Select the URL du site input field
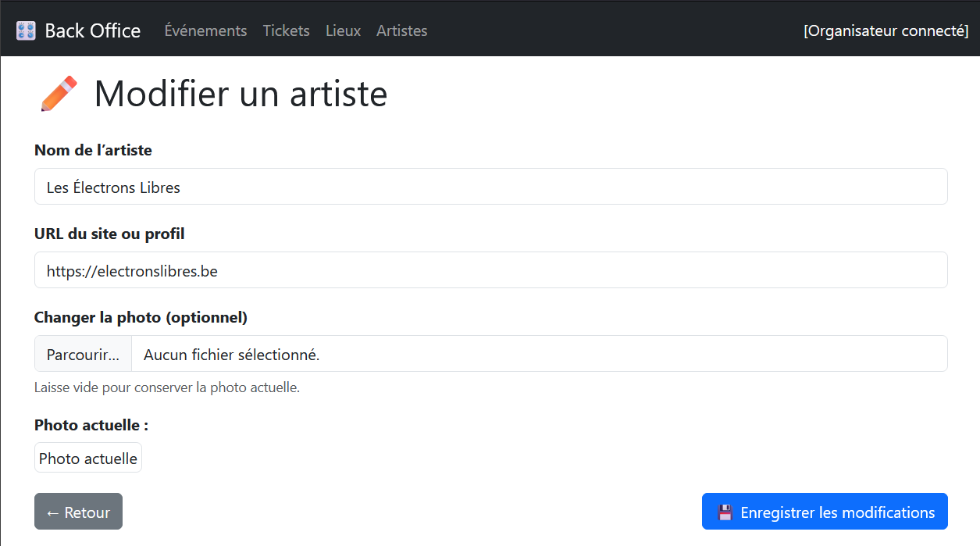 click(x=490, y=270)
